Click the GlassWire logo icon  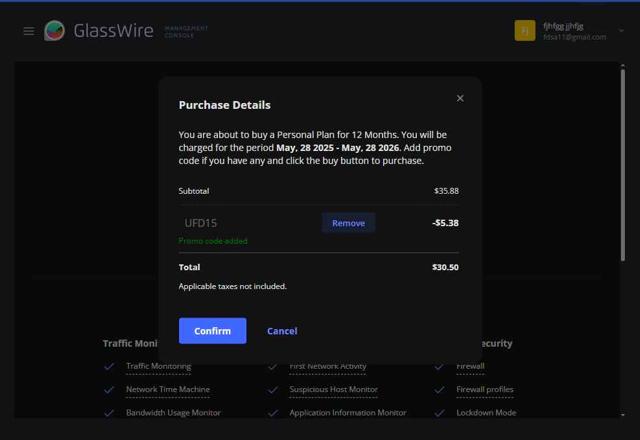(54, 31)
